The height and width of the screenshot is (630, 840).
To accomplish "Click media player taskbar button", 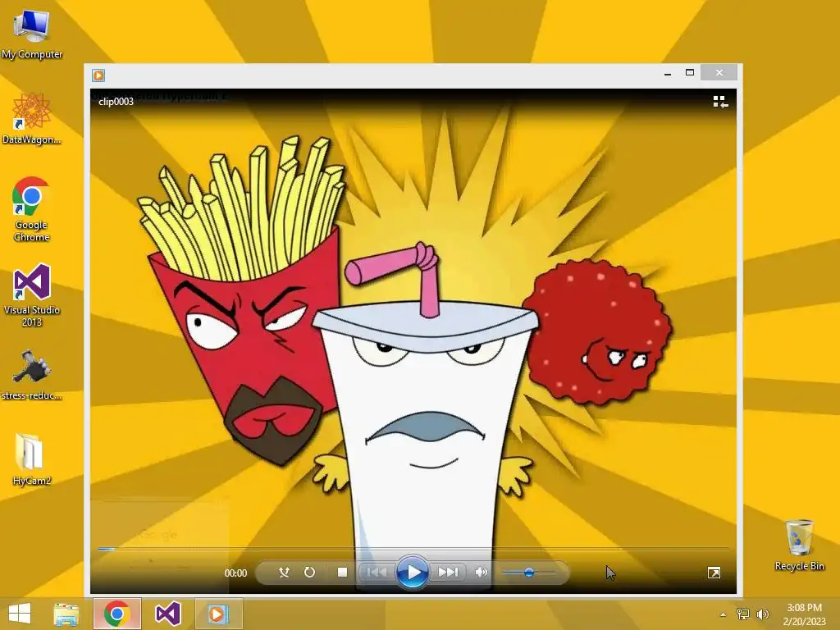I will tap(218, 614).
